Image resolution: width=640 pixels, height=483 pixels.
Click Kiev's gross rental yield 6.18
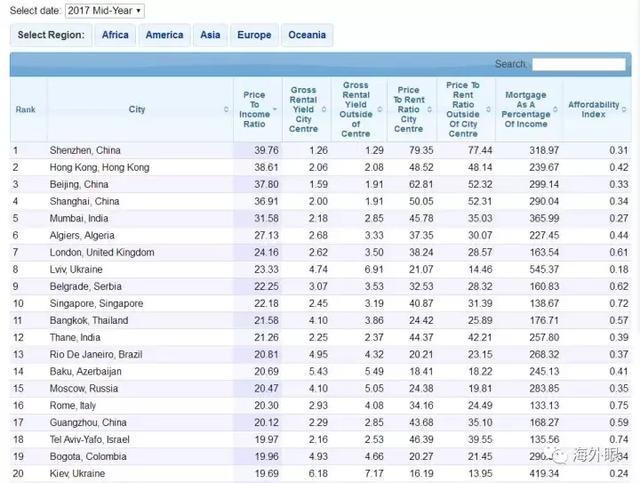pyautogui.click(x=318, y=474)
